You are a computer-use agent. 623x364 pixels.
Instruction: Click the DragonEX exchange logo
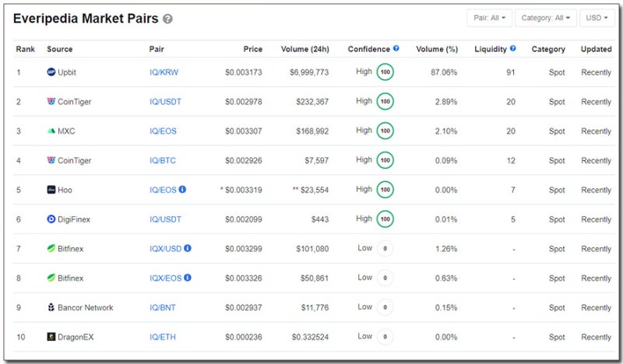point(51,337)
